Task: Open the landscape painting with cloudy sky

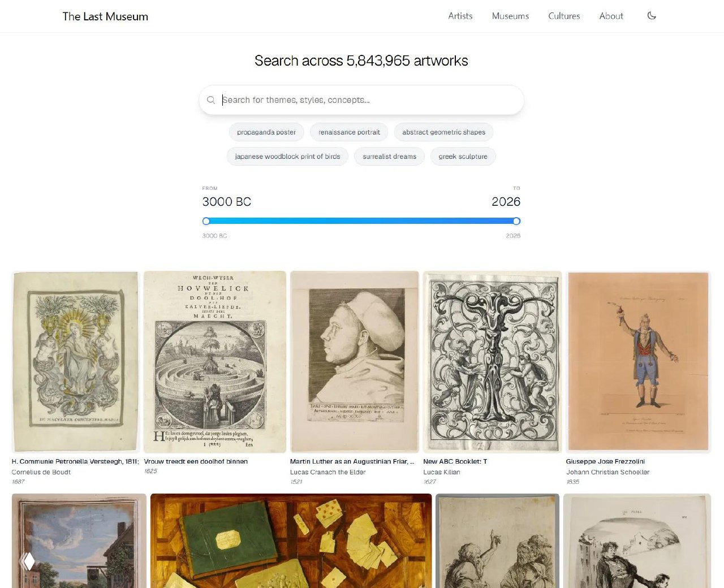Action: point(79,541)
